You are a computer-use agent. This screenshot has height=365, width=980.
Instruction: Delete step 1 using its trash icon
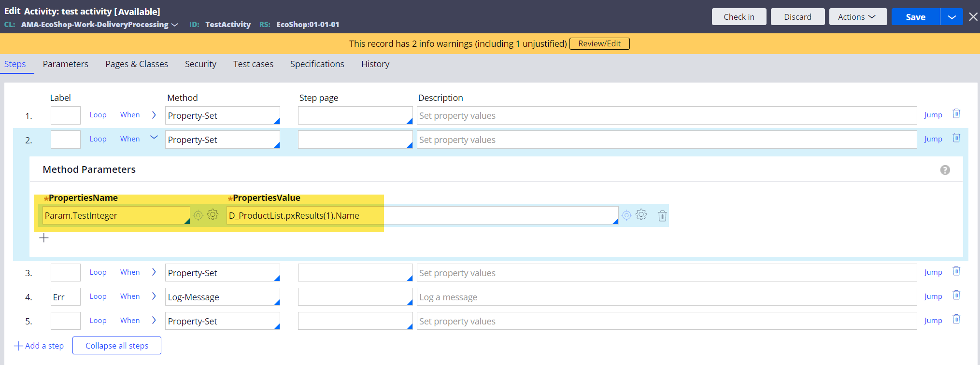coord(956,113)
